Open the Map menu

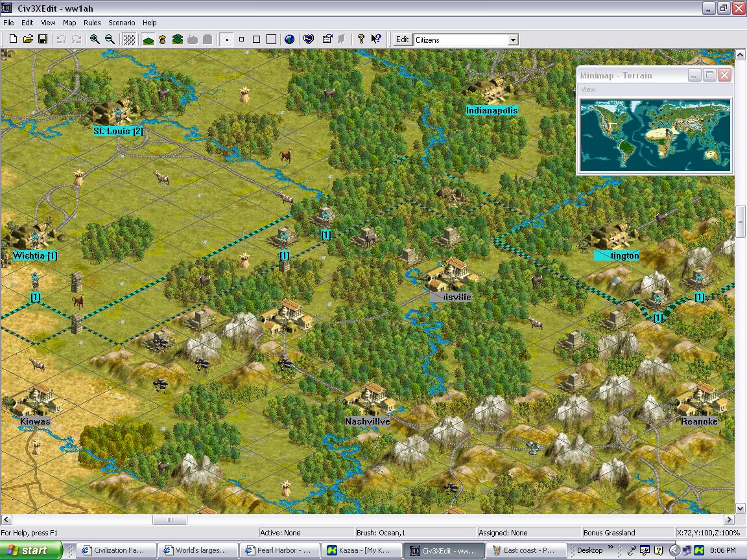tap(69, 23)
